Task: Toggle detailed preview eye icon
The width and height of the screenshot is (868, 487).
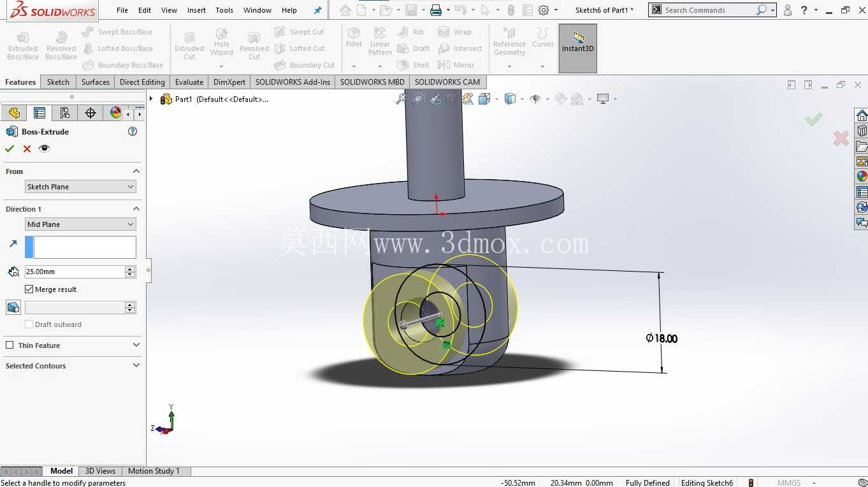Action: (44, 149)
